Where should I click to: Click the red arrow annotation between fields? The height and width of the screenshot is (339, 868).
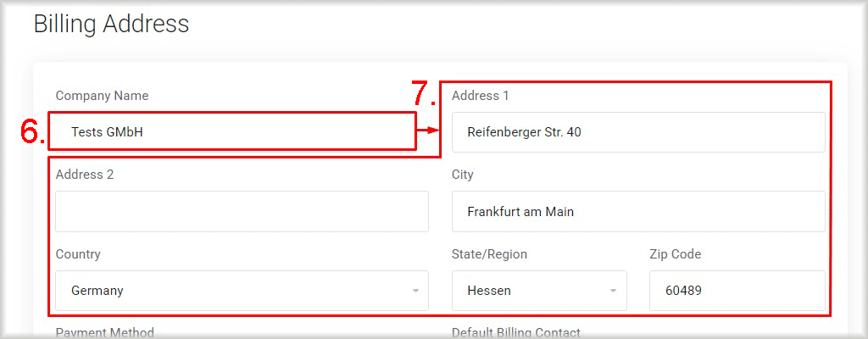[428, 131]
